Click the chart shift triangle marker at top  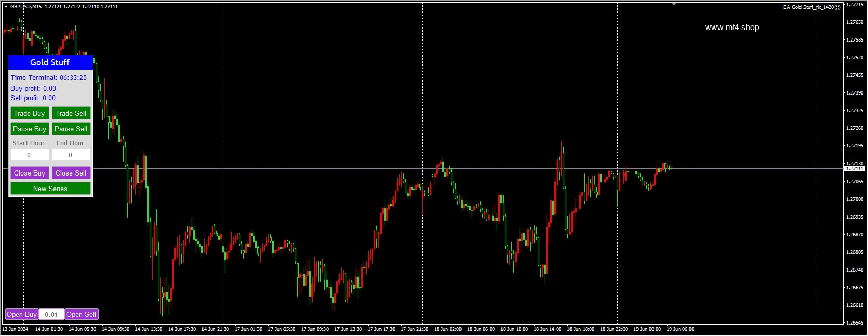point(674,4)
